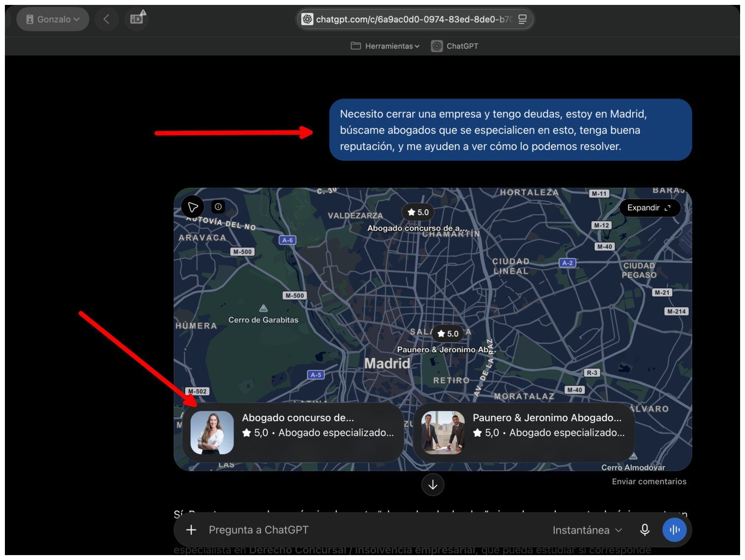The height and width of the screenshot is (560, 745).
Task: Open the Gonzalo profile dropdown
Action: tap(53, 20)
